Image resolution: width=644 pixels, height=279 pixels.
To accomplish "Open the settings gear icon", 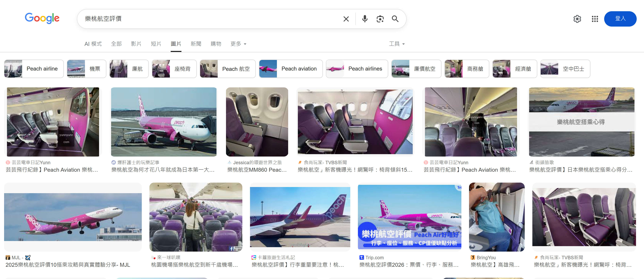I will click(x=577, y=19).
